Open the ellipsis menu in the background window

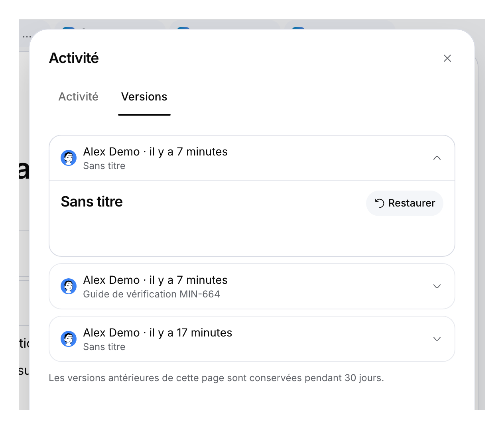[x=27, y=37]
